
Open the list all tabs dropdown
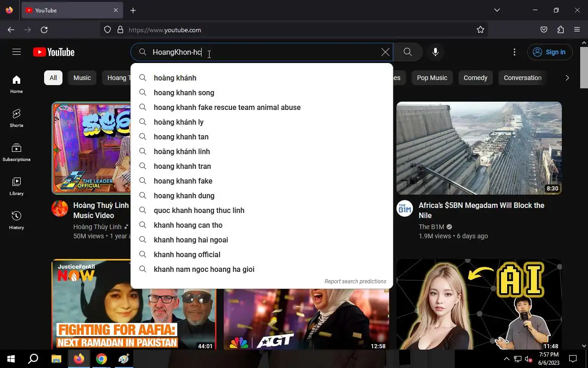pos(497,10)
